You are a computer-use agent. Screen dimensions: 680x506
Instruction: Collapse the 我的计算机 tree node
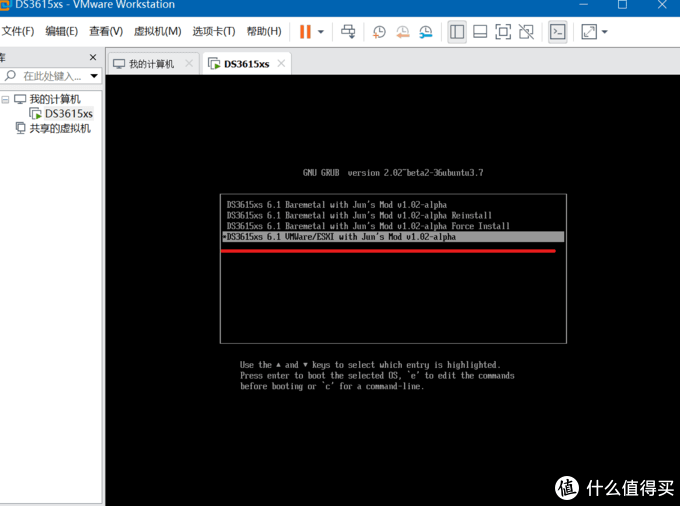[5, 100]
